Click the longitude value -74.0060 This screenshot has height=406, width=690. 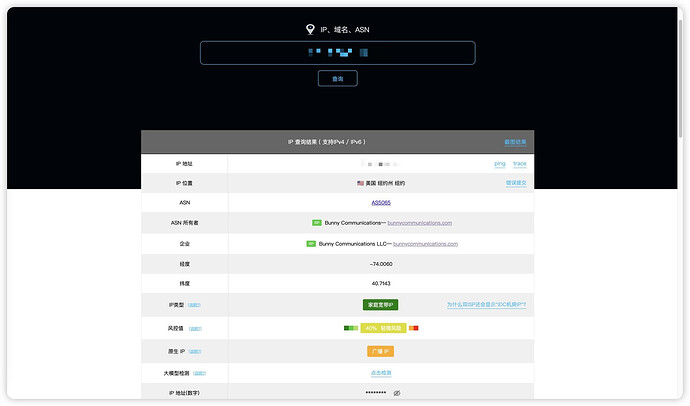381,264
